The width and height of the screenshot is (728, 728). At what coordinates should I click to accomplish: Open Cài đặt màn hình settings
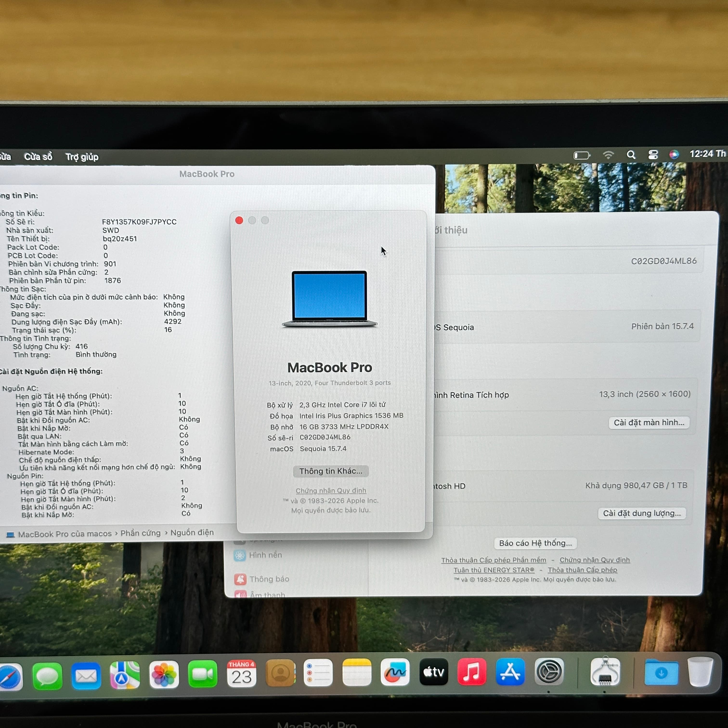[x=649, y=422]
